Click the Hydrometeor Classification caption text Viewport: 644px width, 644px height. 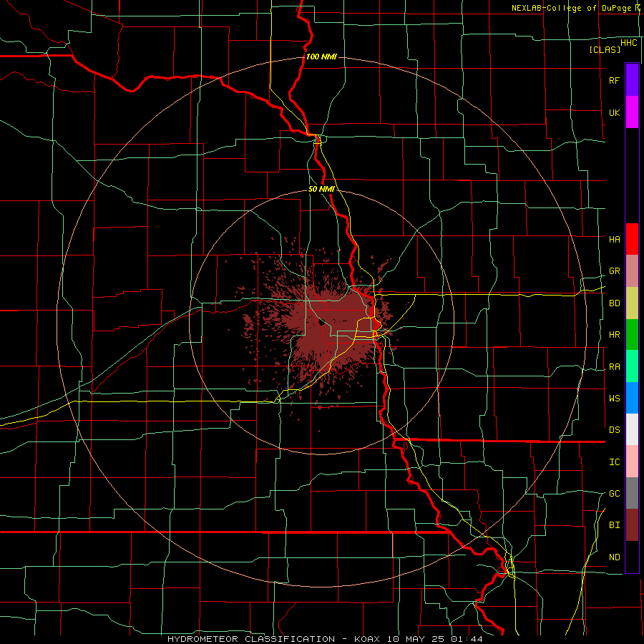click(x=251, y=639)
